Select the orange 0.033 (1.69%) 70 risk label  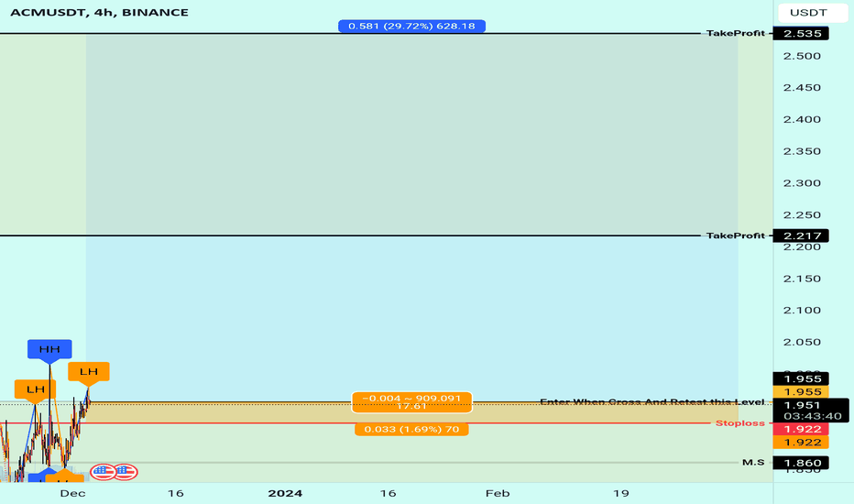click(x=411, y=430)
